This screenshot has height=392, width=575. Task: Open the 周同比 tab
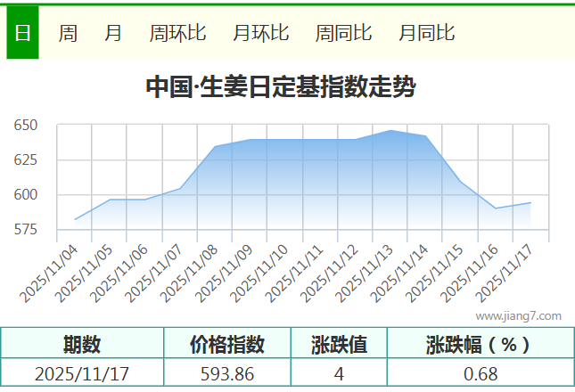(x=343, y=33)
